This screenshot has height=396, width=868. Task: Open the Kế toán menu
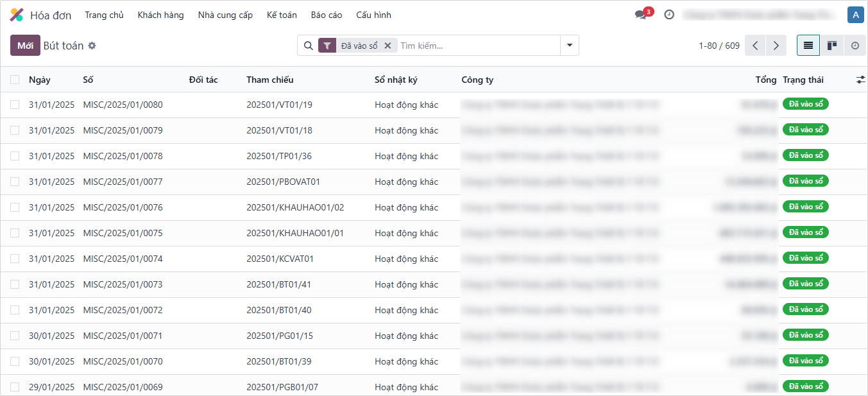282,15
